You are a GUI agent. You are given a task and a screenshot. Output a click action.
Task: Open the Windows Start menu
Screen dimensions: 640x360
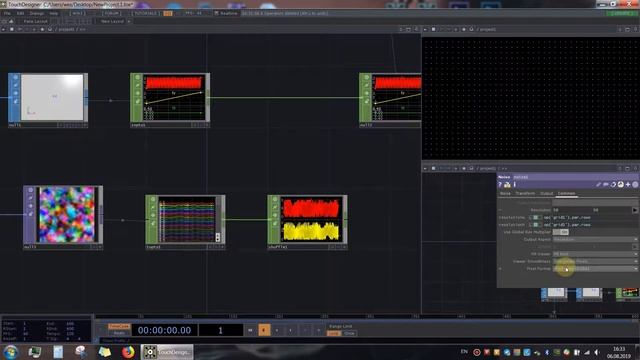coord(11,352)
